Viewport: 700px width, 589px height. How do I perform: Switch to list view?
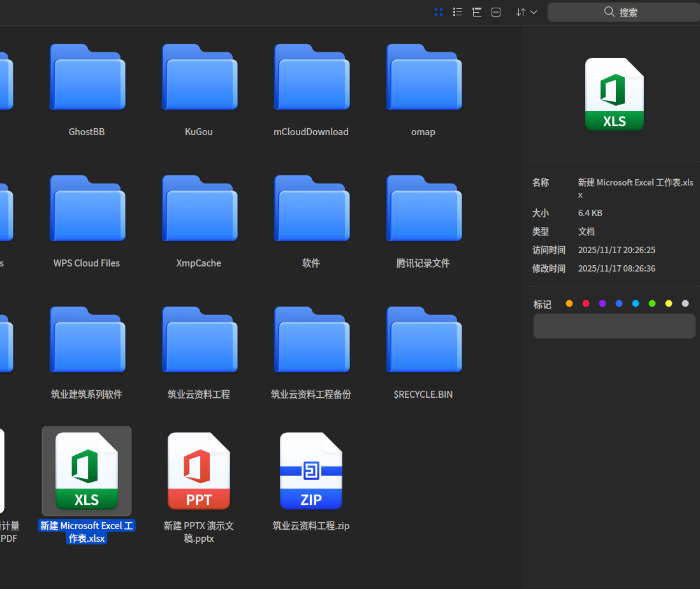(458, 12)
